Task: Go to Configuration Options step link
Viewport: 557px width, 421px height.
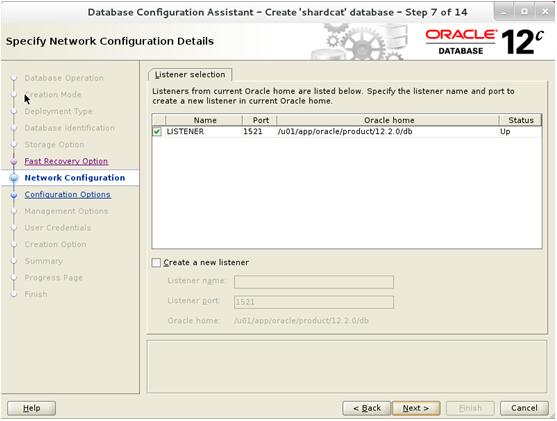Action: tap(67, 195)
